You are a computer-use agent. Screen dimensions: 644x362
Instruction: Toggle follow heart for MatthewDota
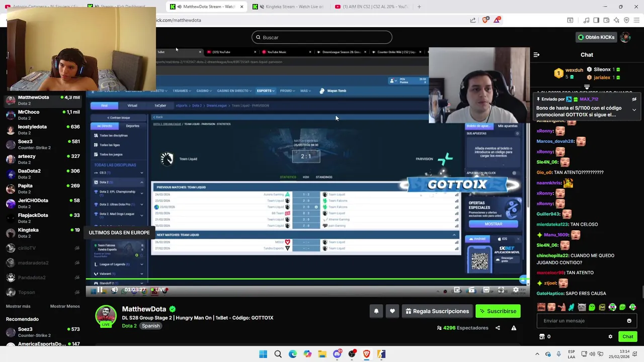(x=392, y=311)
